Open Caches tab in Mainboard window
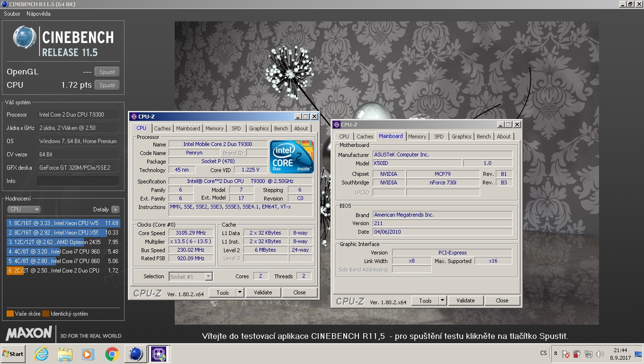The height and width of the screenshot is (364, 644). pyautogui.click(x=365, y=136)
